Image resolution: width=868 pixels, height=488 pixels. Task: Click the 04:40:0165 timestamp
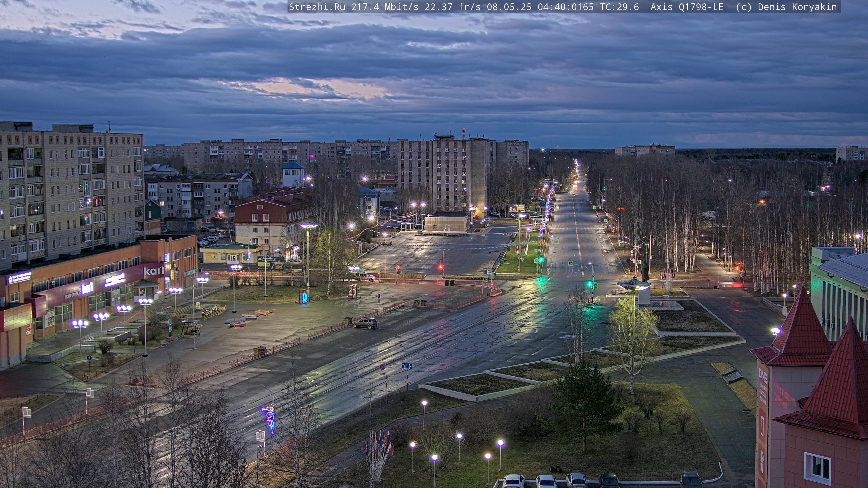565,7
